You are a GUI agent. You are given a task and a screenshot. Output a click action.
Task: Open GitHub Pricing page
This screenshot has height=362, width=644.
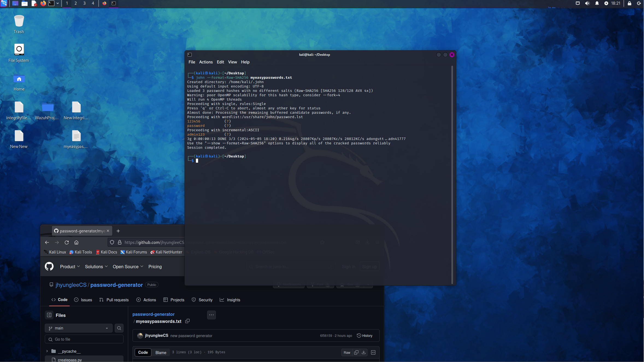tap(155, 267)
